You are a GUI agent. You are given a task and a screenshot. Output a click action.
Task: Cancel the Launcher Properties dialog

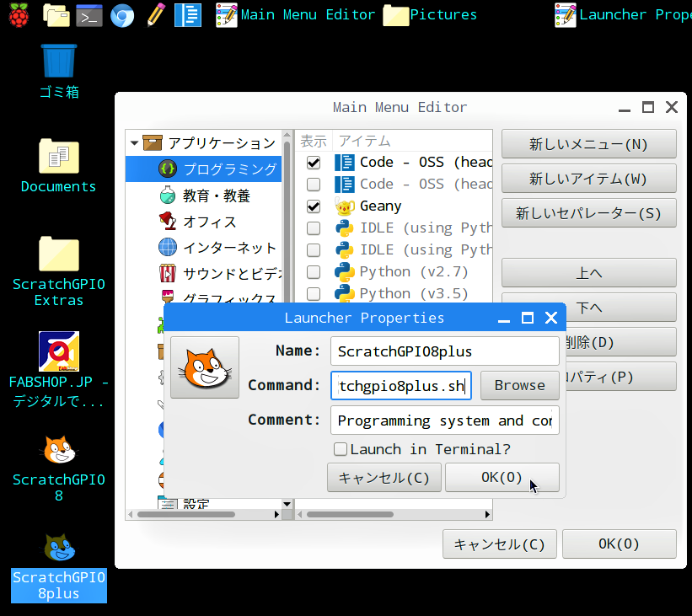coord(384,478)
